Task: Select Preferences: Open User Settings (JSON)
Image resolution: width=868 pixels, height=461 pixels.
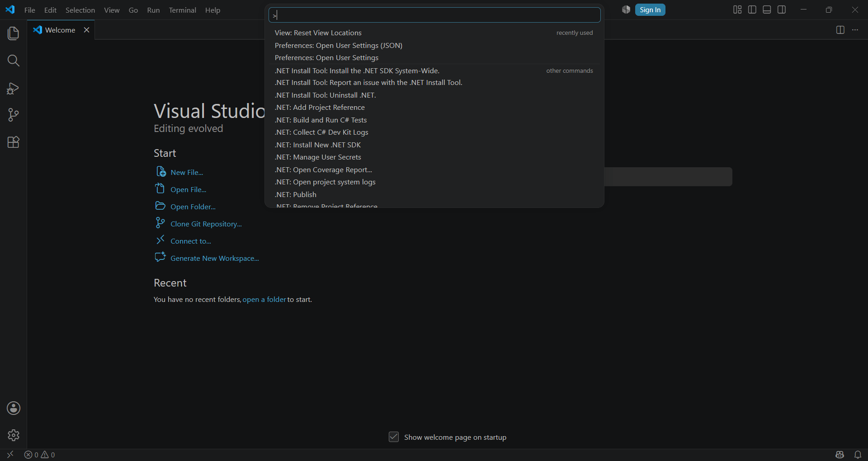Action: [434, 45]
